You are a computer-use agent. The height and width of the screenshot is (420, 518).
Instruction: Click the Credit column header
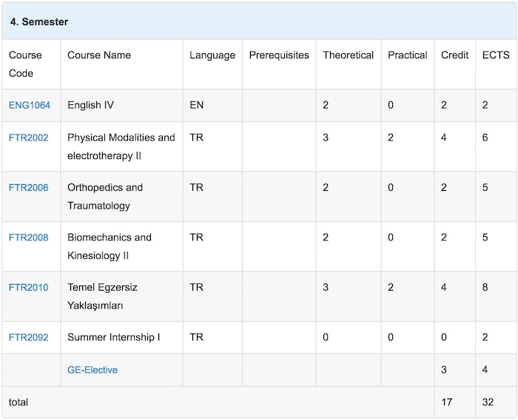tap(455, 55)
